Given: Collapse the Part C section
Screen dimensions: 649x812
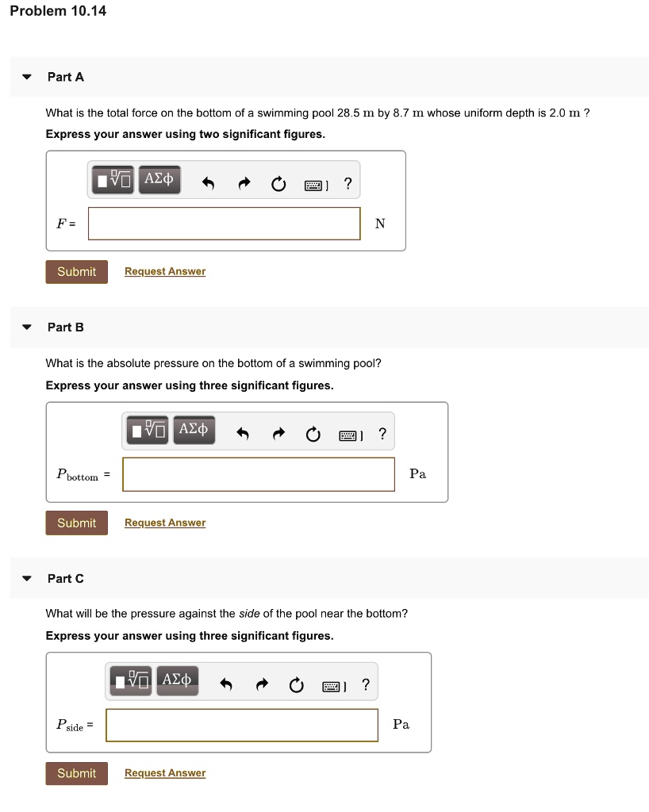Looking at the screenshot, I should pyautogui.click(x=26, y=578).
